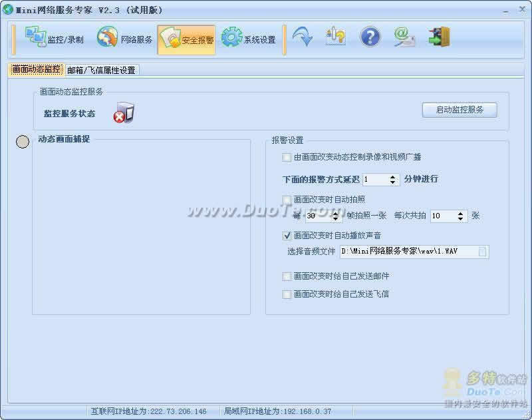This screenshot has height=420, width=532.
Task: Enable 由画面改变动态控制录像和视频广播 checkbox
Action: 287,157
